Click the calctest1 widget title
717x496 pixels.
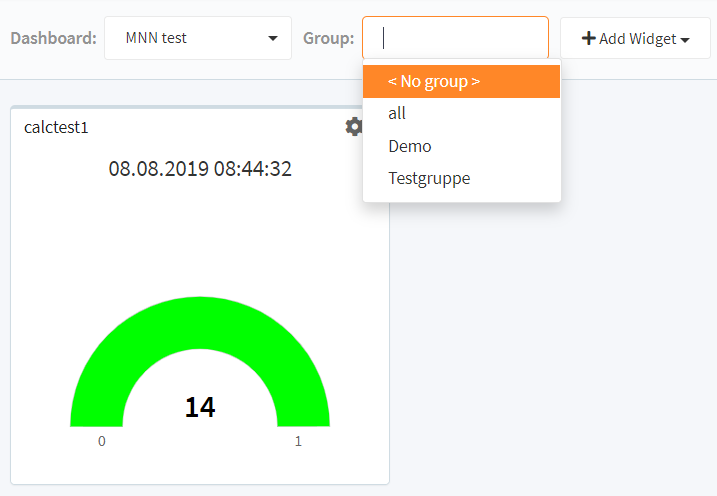point(56,128)
